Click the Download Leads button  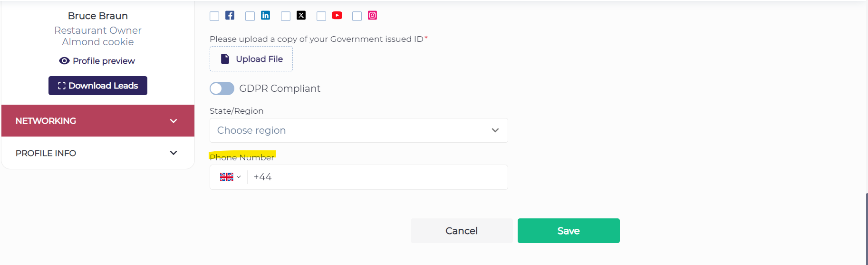(98, 86)
